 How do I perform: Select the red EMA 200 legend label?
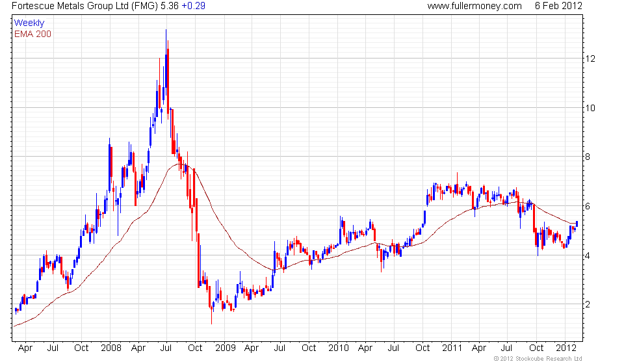33,34
